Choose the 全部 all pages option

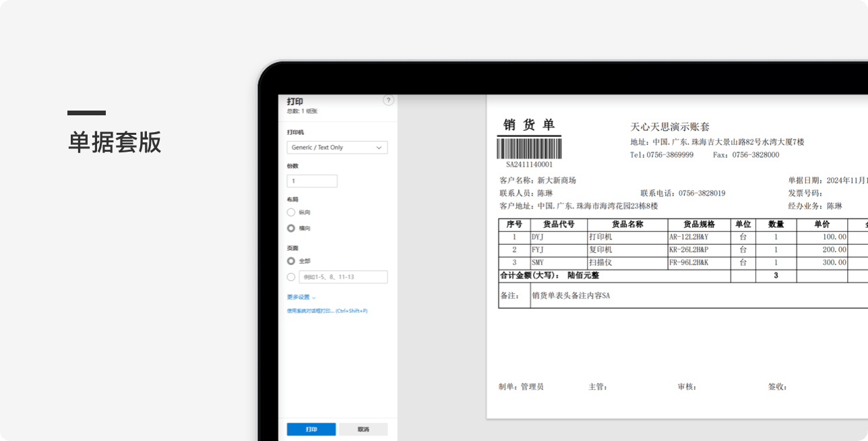pos(291,261)
